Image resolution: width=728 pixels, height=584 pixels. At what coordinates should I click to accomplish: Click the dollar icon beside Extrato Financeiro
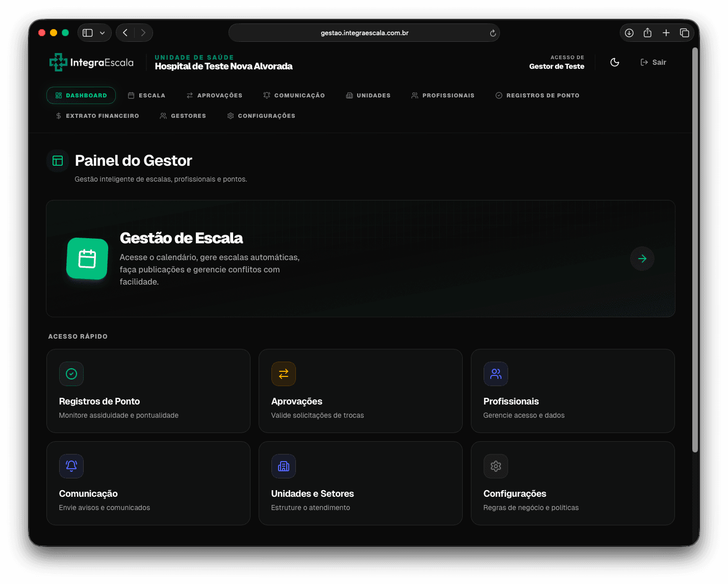[58, 116]
